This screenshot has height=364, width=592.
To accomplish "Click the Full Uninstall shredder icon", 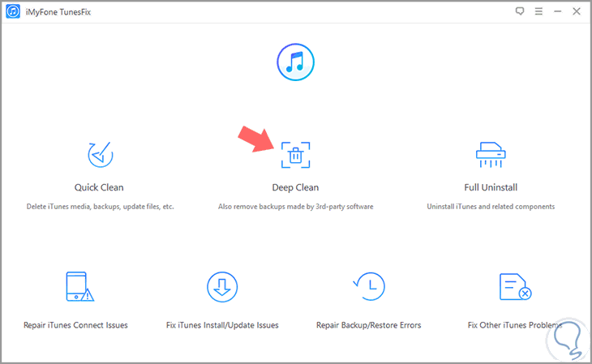I will point(491,154).
